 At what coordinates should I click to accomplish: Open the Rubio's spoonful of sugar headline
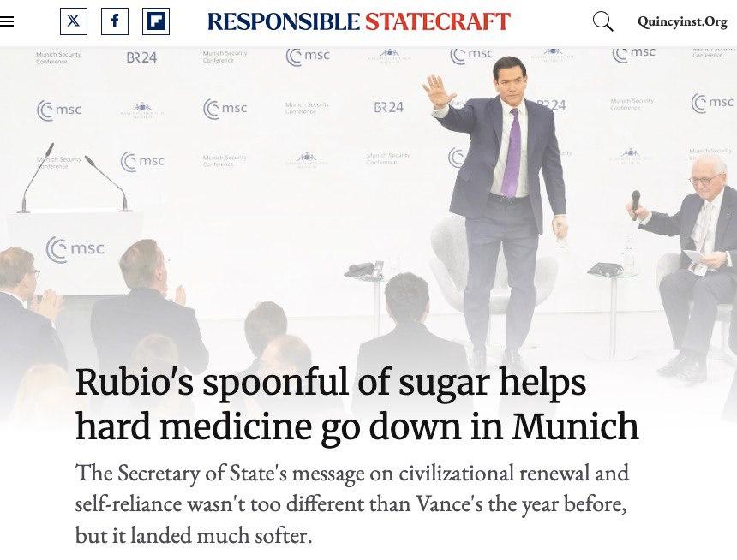tap(357, 404)
